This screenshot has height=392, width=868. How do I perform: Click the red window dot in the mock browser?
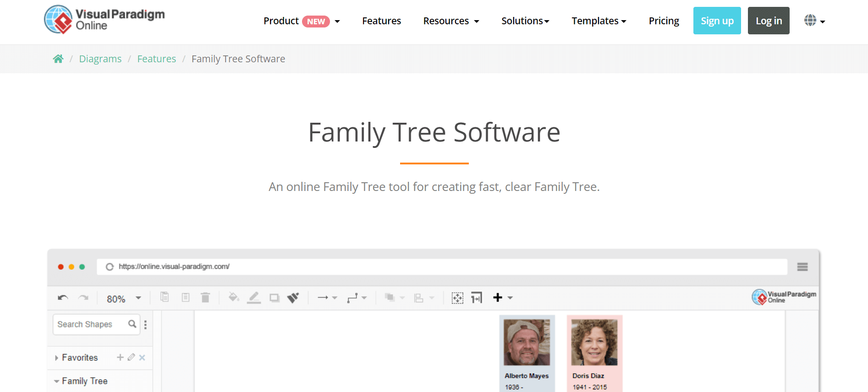(60, 267)
